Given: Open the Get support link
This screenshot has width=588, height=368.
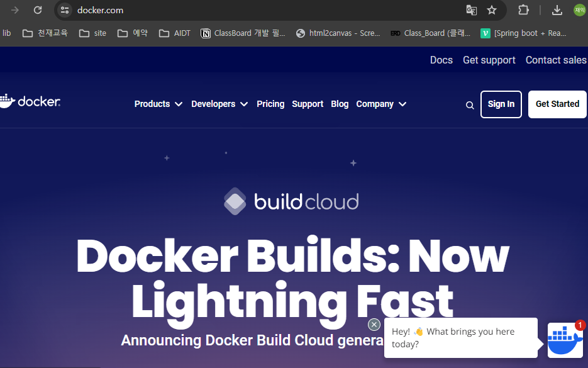Looking at the screenshot, I should 489,60.
